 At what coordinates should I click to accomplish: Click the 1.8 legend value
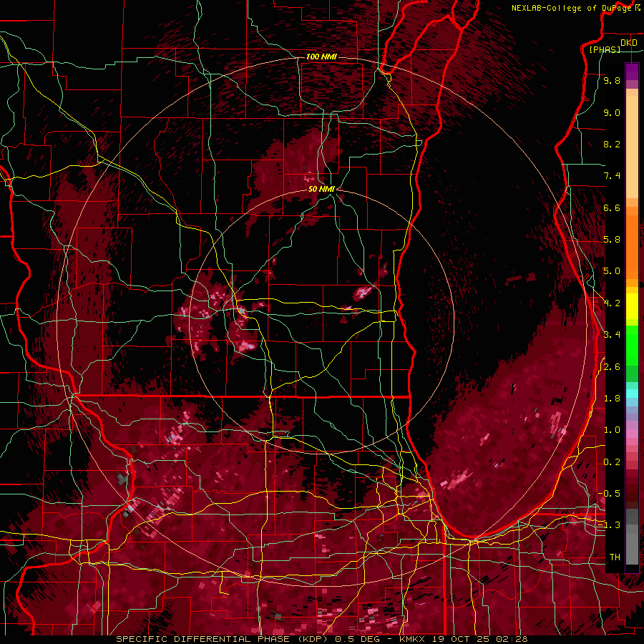click(x=612, y=399)
